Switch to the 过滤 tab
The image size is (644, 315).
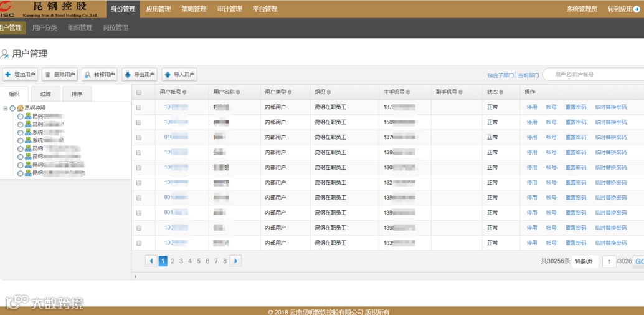point(45,94)
